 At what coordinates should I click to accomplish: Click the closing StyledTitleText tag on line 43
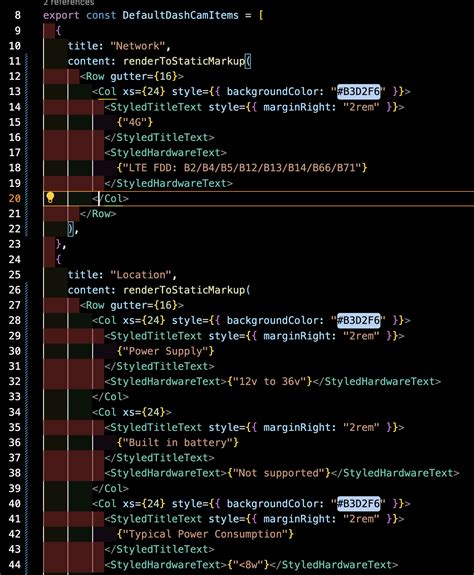(159, 549)
